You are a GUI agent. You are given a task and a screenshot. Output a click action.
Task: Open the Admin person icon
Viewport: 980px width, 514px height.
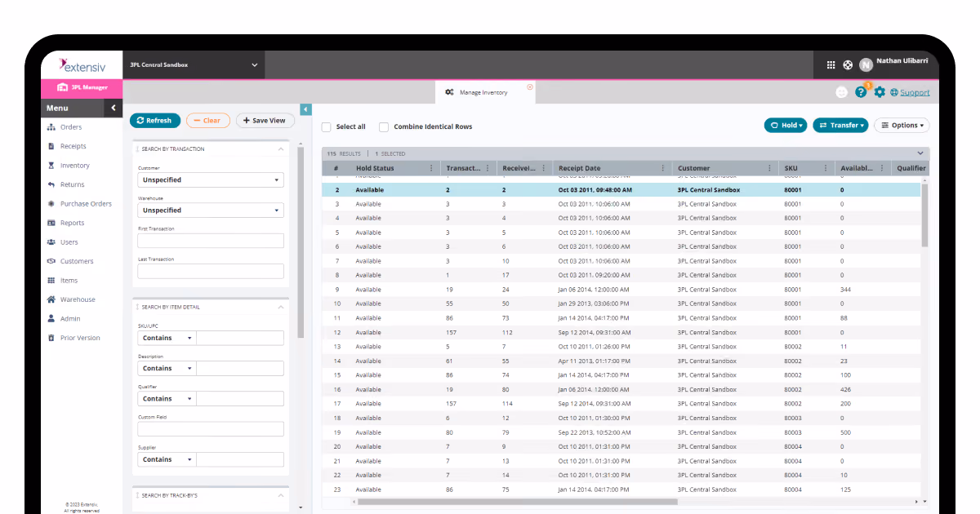pyautogui.click(x=51, y=319)
